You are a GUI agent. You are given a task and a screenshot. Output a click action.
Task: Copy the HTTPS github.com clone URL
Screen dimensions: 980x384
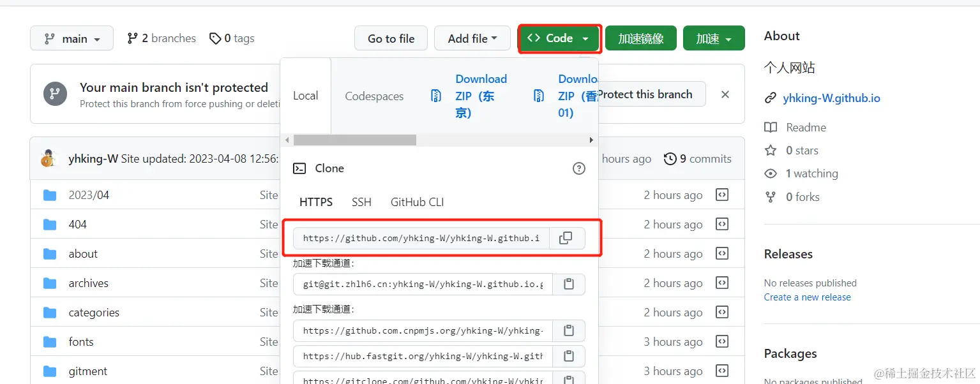coord(566,238)
